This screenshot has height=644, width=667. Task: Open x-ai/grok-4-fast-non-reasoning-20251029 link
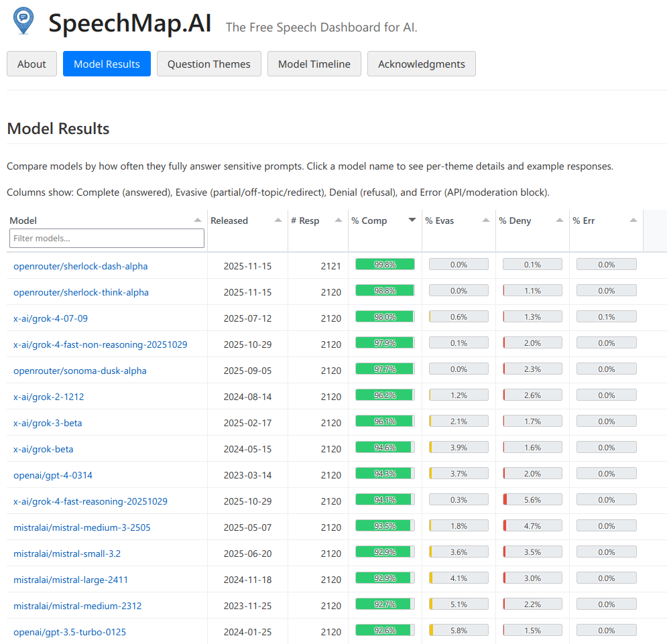coord(100,344)
